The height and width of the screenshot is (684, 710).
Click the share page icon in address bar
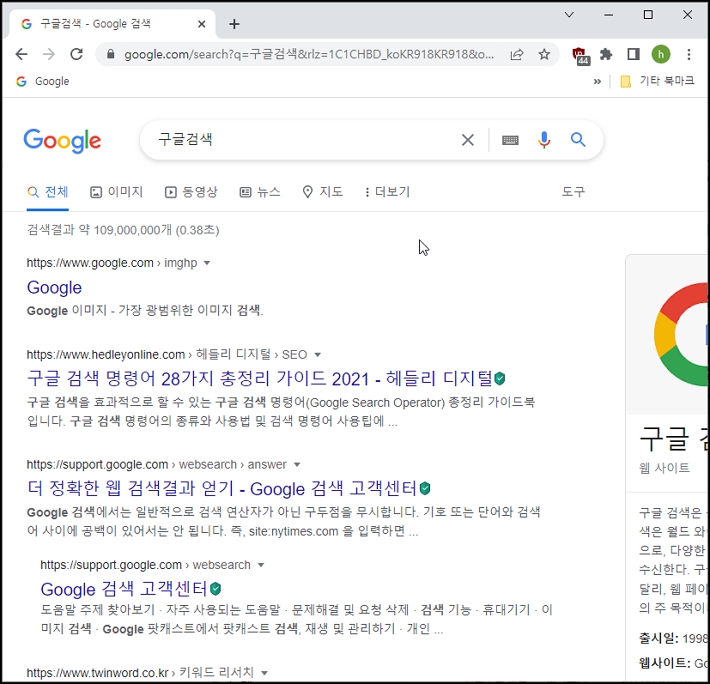coord(517,55)
